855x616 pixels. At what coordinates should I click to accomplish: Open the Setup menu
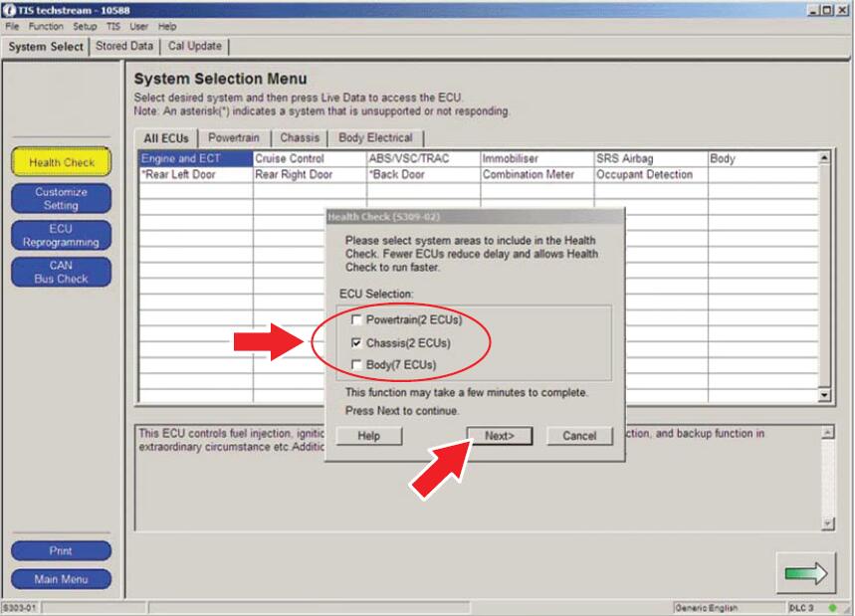click(x=85, y=26)
